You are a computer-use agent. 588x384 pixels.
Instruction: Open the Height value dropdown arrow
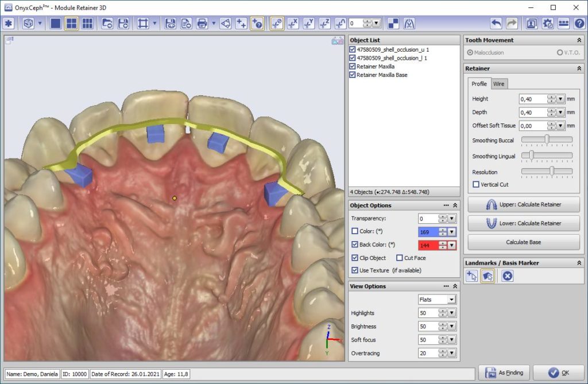tap(560, 99)
